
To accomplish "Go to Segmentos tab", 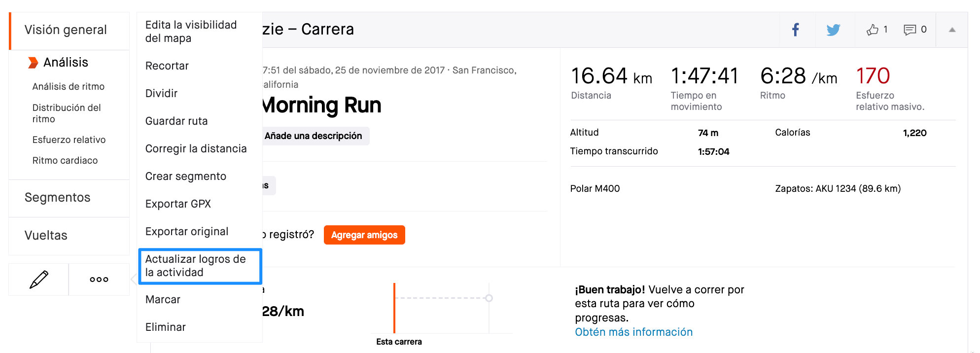I will 58,198.
